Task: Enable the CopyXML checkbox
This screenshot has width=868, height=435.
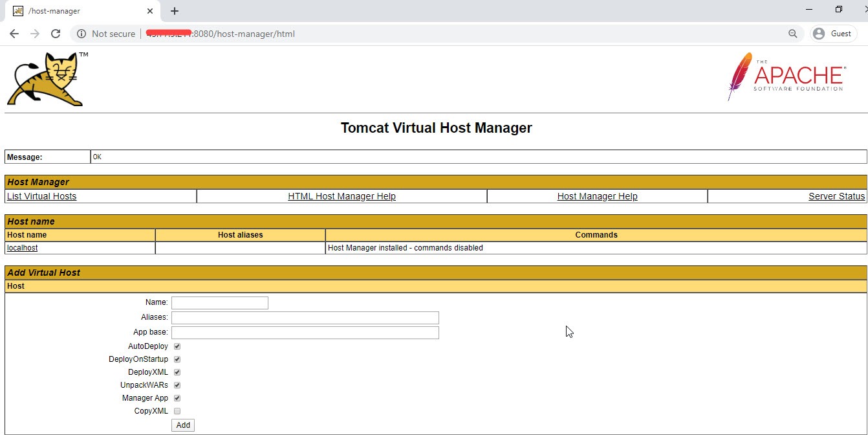Action: click(177, 411)
